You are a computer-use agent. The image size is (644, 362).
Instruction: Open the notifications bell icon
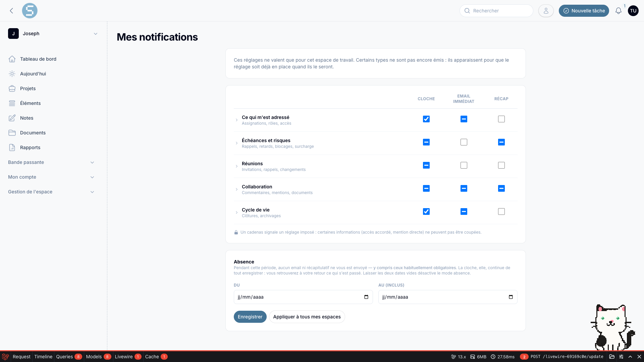pyautogui.click(x=618, y=11)
